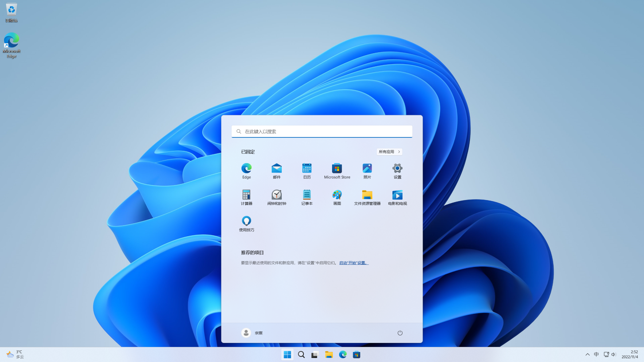Click the Start menu search field
The height and width of the screenshot is (362, 644).
322,131
